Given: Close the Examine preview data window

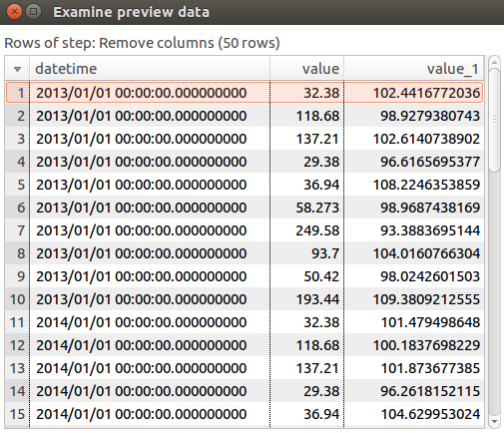Looking at the screenshot, I should click(14, 12).
